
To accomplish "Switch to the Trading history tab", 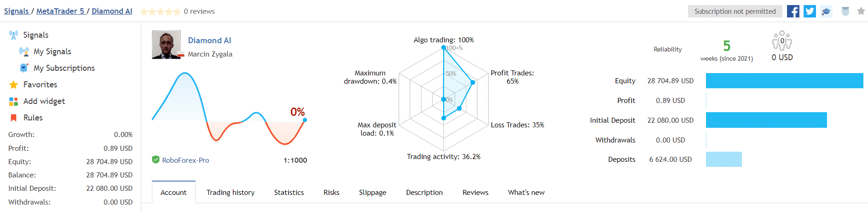I will click(231, 193).
